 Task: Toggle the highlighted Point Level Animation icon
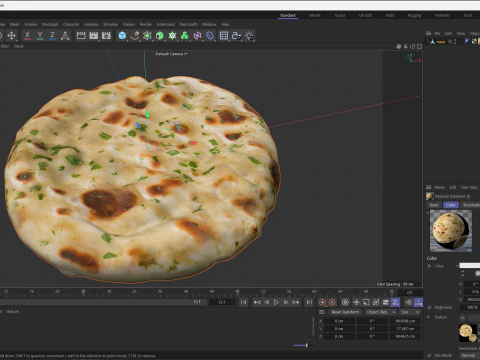click(395, 302)
